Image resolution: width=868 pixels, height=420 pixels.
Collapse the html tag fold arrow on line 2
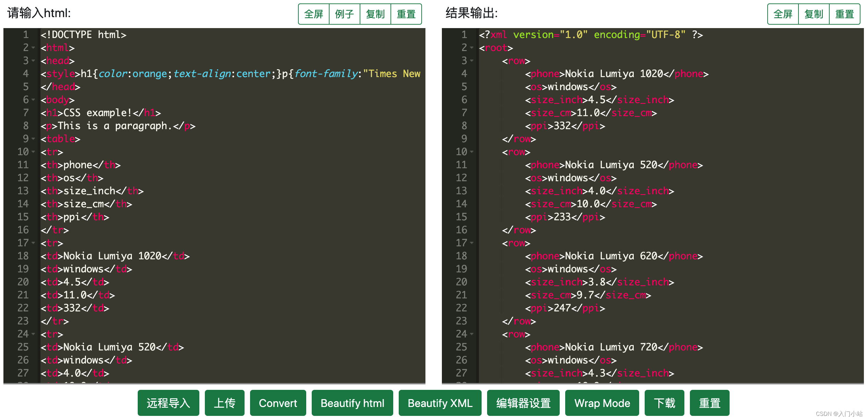coord(33,48)
